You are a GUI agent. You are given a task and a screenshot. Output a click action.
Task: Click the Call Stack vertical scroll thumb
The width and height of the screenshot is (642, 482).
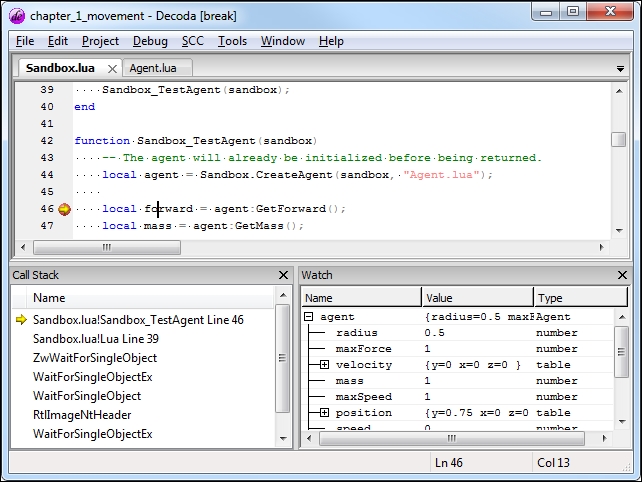[282, 358]
